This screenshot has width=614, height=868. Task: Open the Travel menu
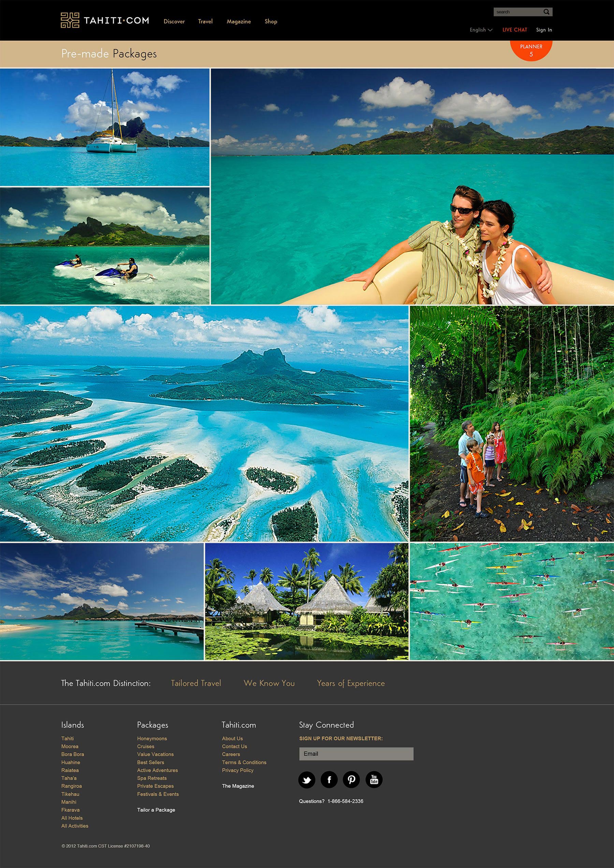tap(205, 21)
